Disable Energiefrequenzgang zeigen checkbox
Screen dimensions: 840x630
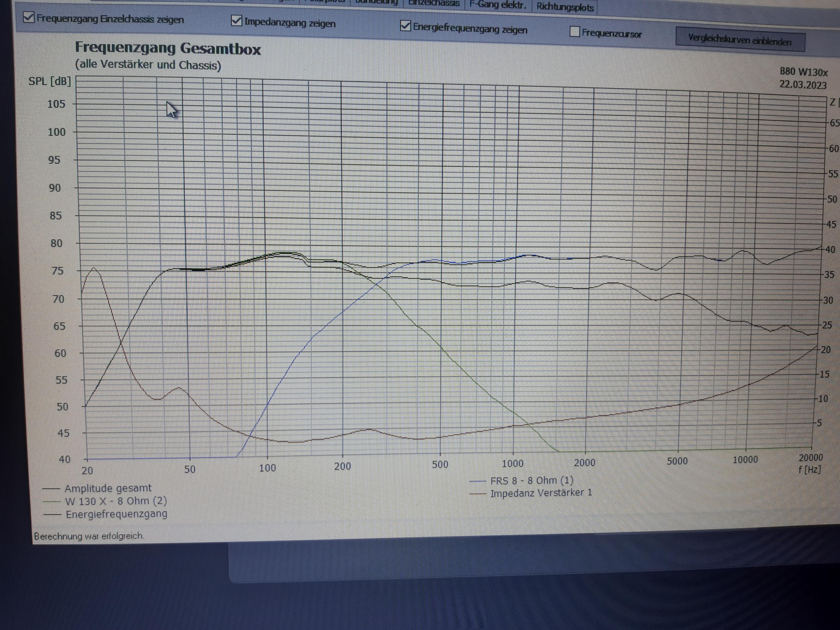click(x=406, y=26)
